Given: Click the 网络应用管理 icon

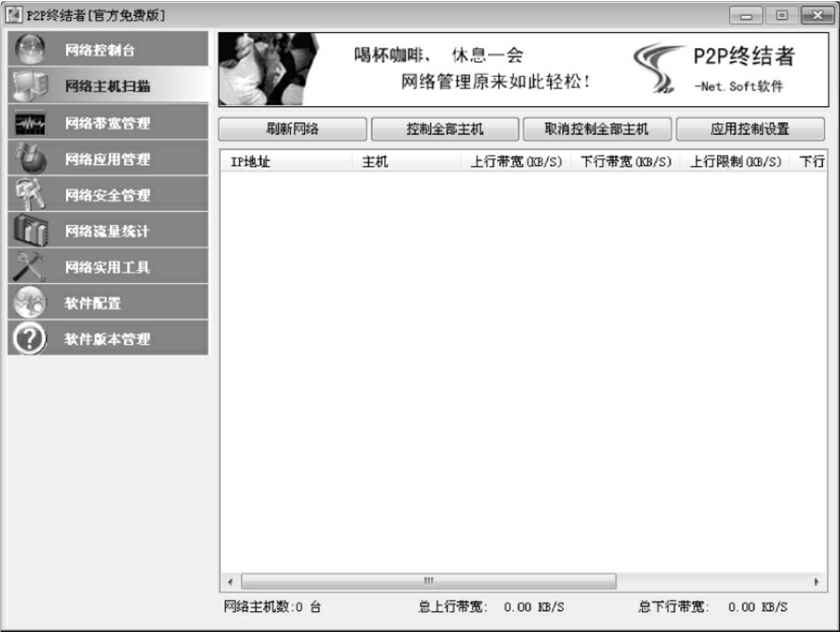Looking at the screenshot, I should click(30, 158).
